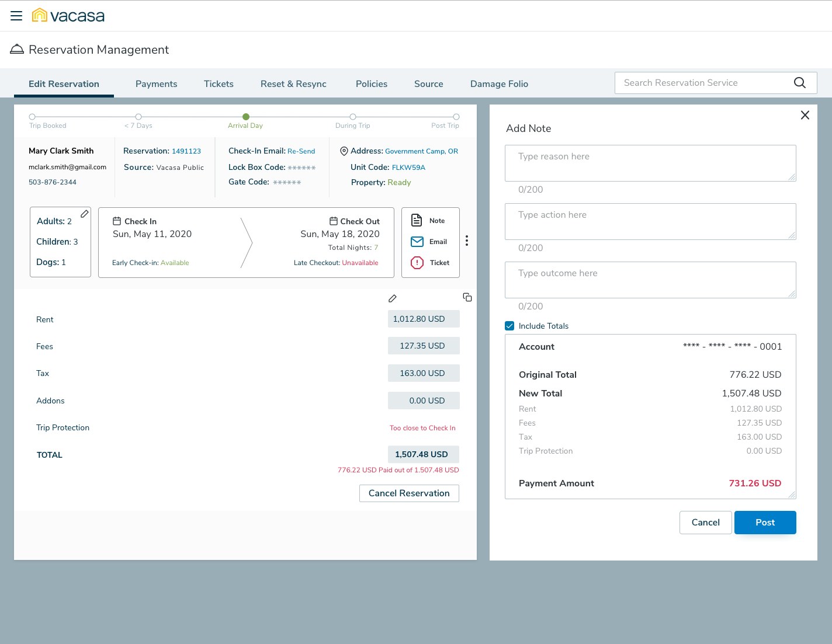Open the Policies tab
This screenshot has width=832, height=644.
pos(372,84)
